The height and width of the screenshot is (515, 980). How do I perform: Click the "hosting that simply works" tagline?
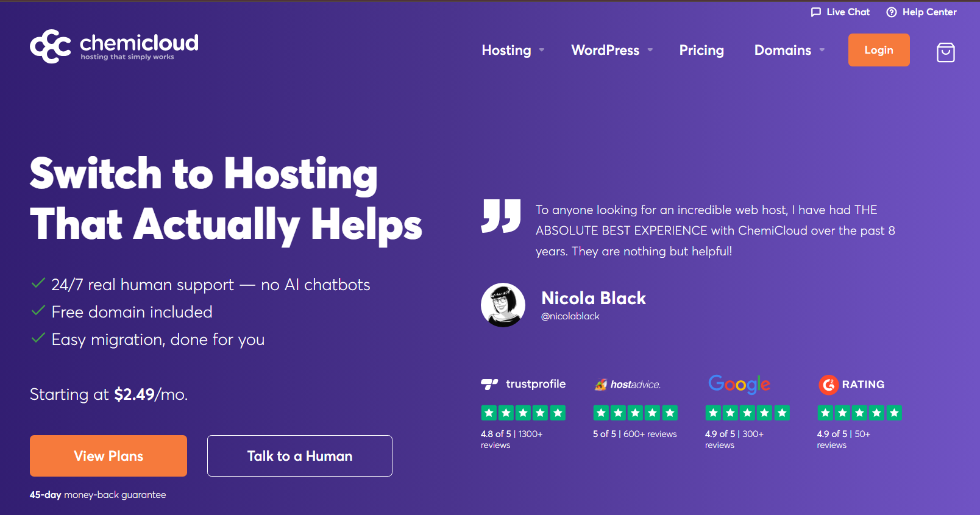point(127,57)
